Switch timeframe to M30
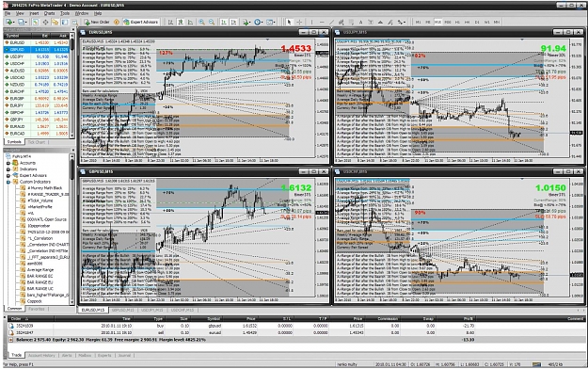Image resolution: width=588 pixels, height=369 pixels. tap(448, 23)
